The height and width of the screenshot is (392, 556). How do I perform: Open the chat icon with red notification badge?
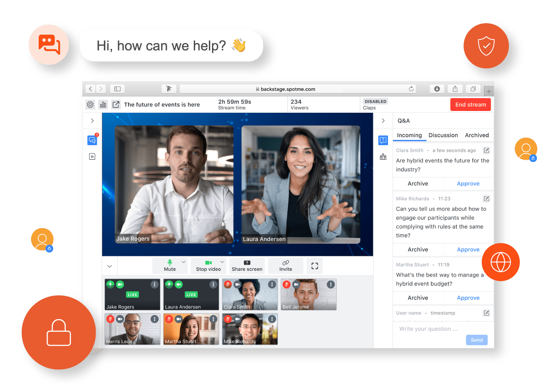click(92, 140)
